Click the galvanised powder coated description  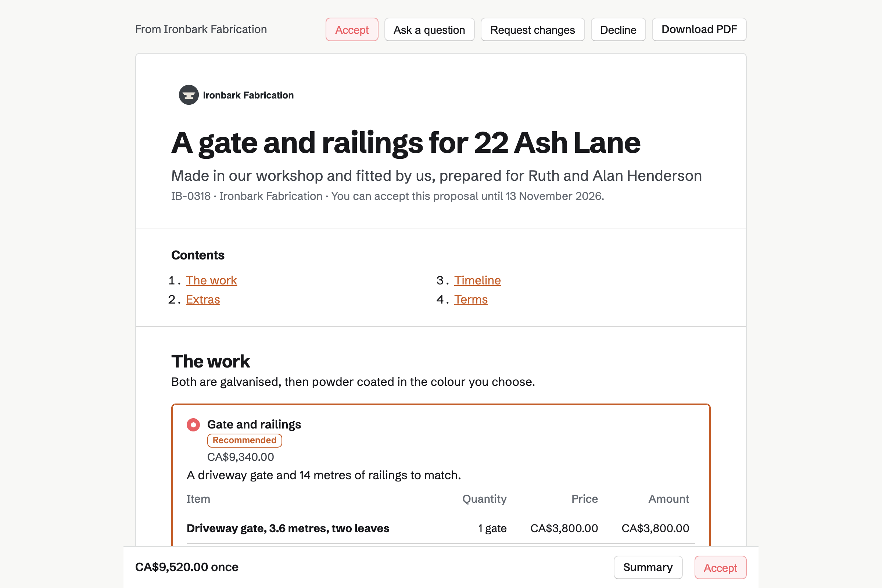pos(353,382)
